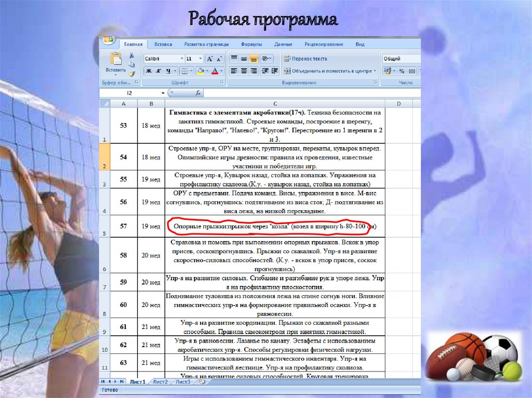Click the Cut scissors icon

[x=131, y=56]
